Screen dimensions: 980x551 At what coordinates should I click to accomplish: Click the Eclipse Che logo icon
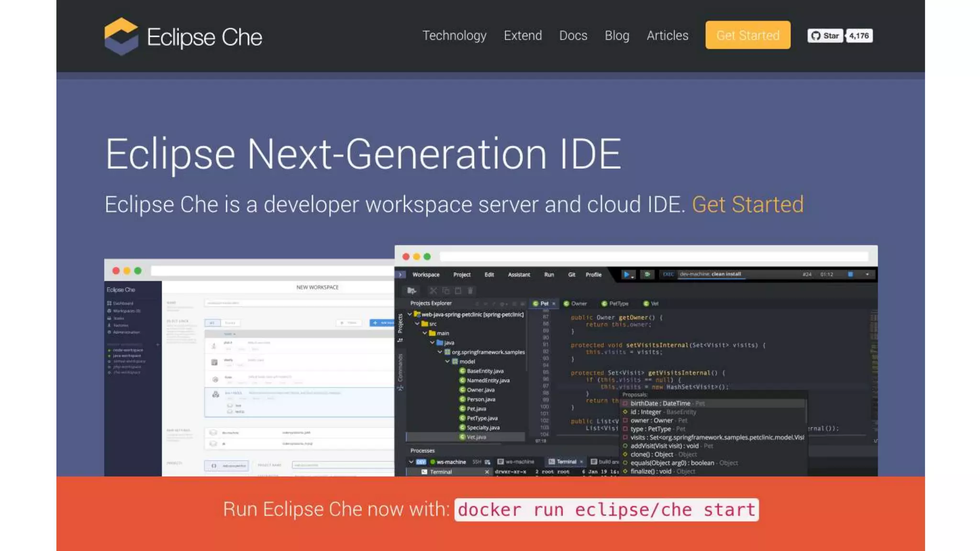click(x=121, y=36)
